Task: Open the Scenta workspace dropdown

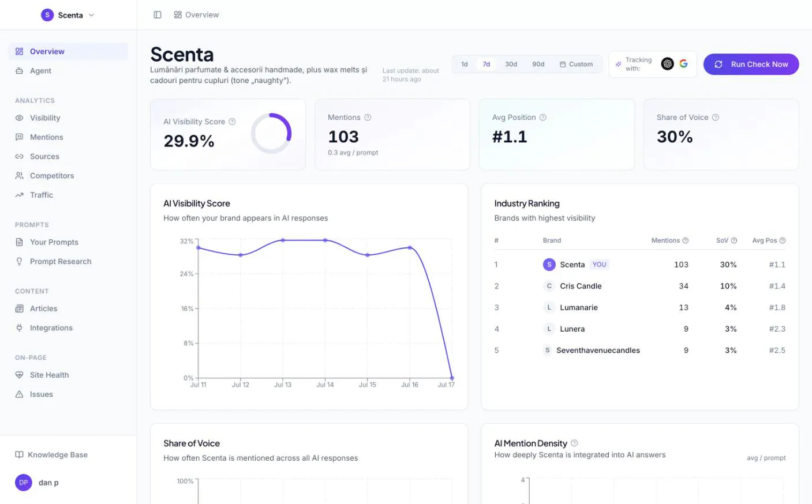Action: (x=68, y=15)
